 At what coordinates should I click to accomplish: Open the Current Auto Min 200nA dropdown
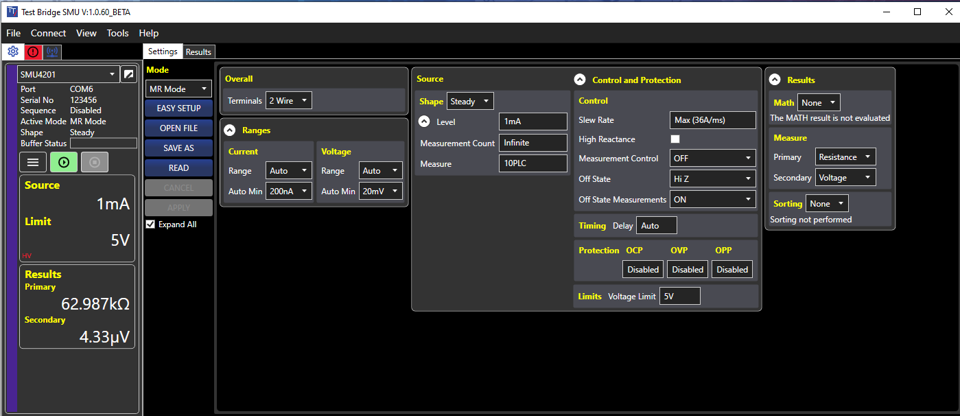288,191
